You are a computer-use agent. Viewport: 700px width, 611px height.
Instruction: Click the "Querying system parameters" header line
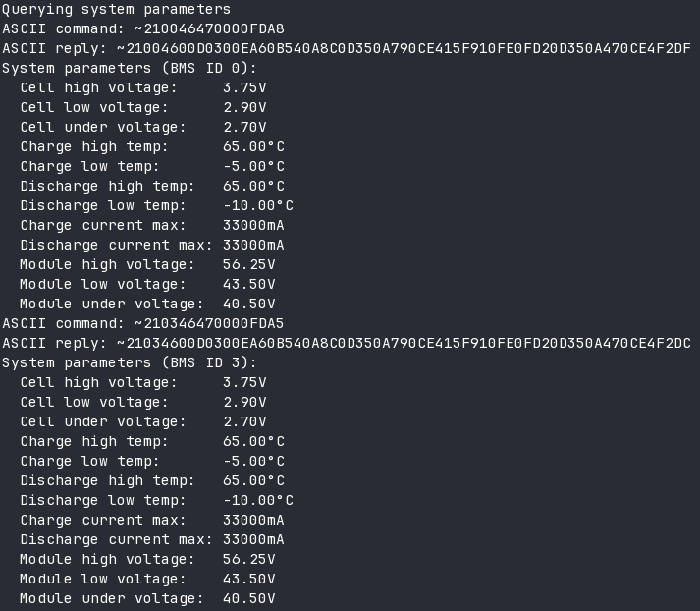click(116, 9)
